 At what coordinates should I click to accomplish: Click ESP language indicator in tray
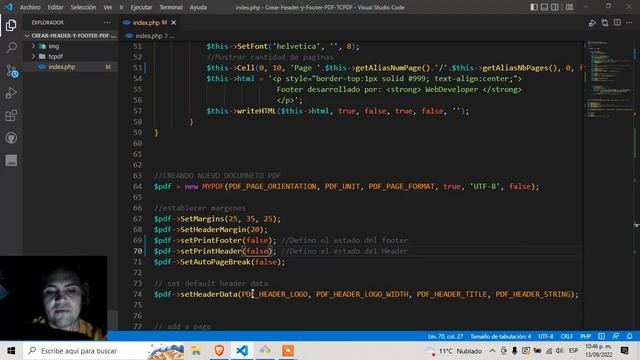pyautogui.click(x=573, y=351)
